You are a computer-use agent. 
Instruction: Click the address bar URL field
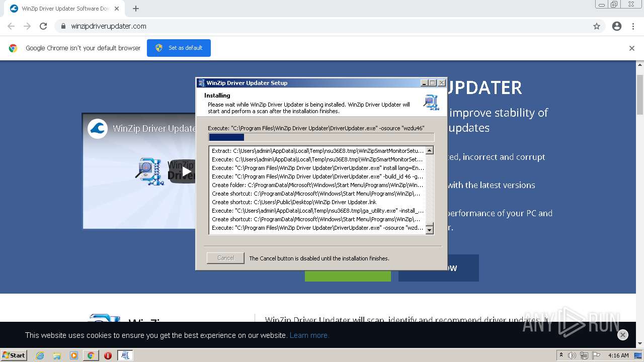(x=322, y=26)
